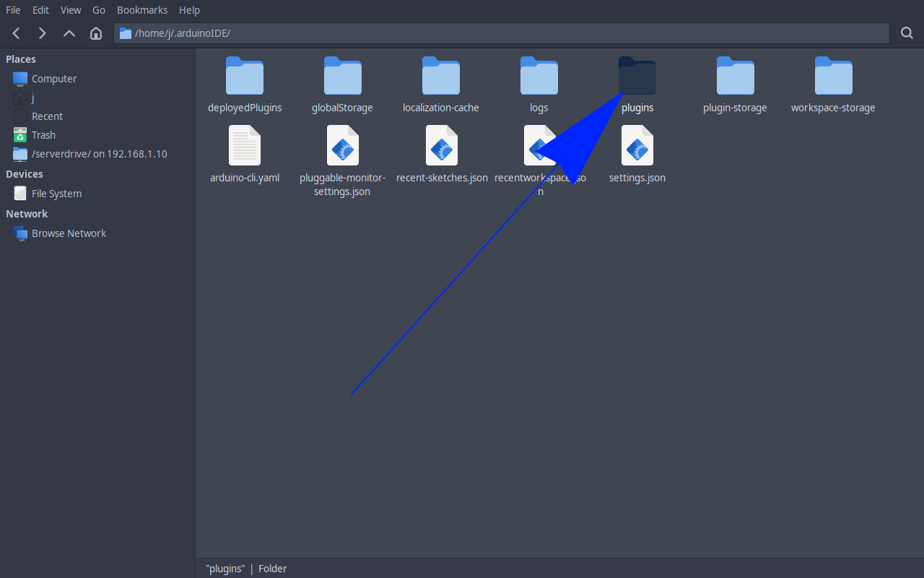
Task: Open the Help menu
Action: click(189, 10)
